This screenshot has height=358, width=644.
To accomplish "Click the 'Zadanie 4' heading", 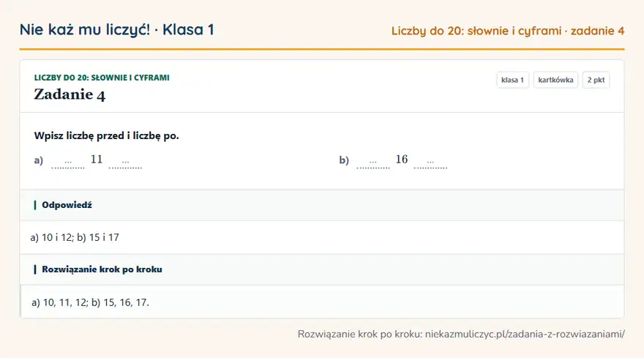I will click(x=70, y=94).
